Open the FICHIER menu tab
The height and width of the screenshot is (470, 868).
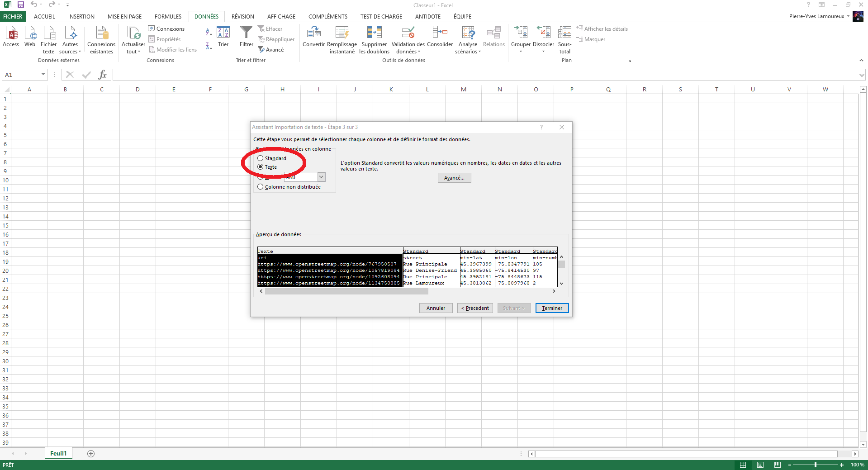click(x=13, y=17)
